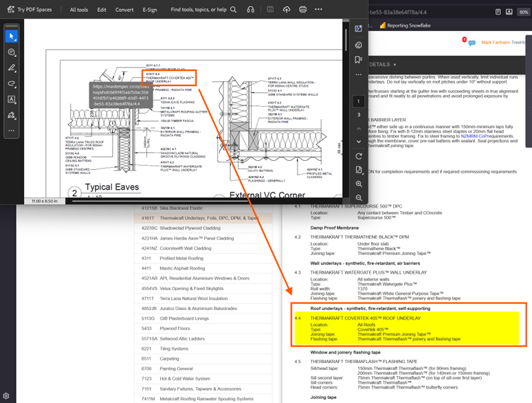Pick the highlighter pen tool
The width and height of the screenshot is (532, 403).
[x=12, y=68]
